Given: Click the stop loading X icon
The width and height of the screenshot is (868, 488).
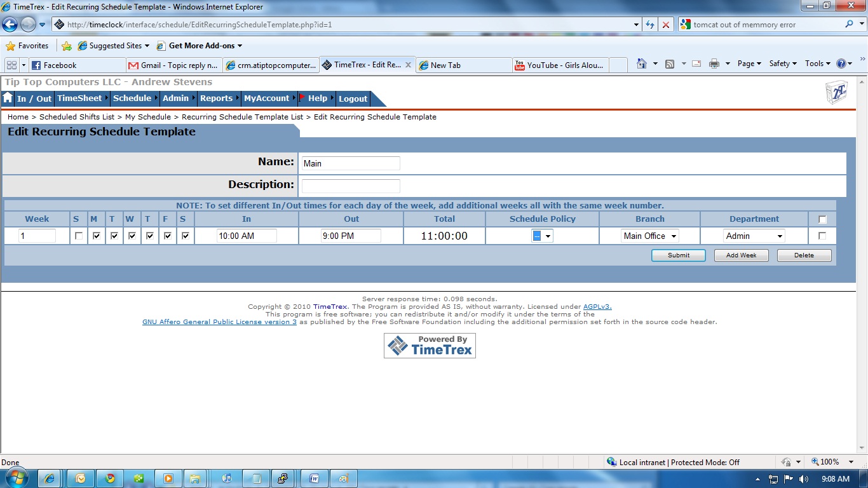Looking at the screenshot, I should point(665,25).
